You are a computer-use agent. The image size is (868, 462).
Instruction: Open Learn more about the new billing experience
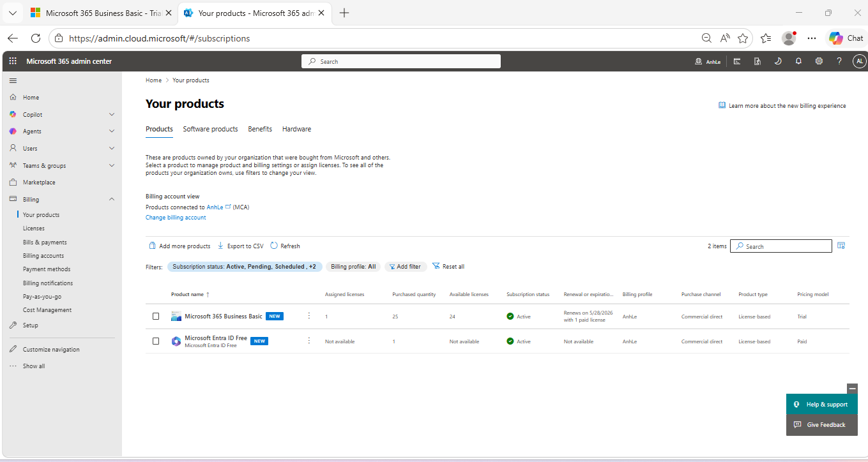[x=782, y=106]
